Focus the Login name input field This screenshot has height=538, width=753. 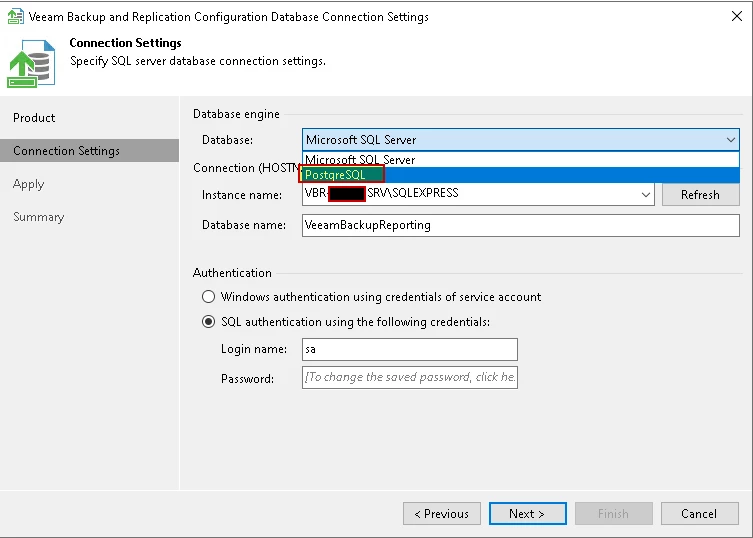[x=409, y=349]
